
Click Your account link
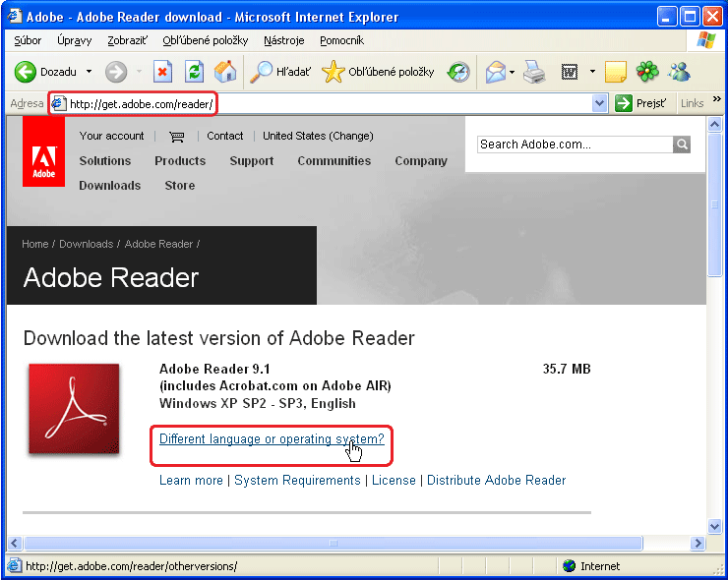point(111,136)
